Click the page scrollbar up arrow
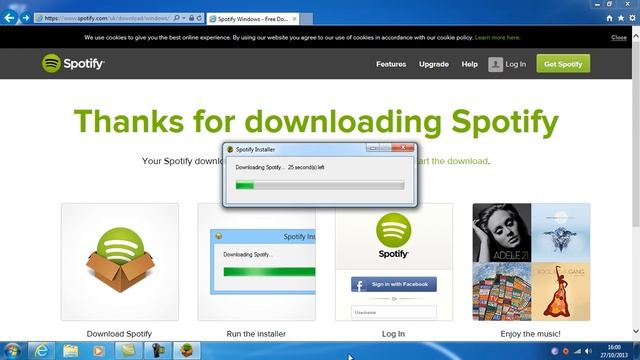 click(x=636, y=36)
